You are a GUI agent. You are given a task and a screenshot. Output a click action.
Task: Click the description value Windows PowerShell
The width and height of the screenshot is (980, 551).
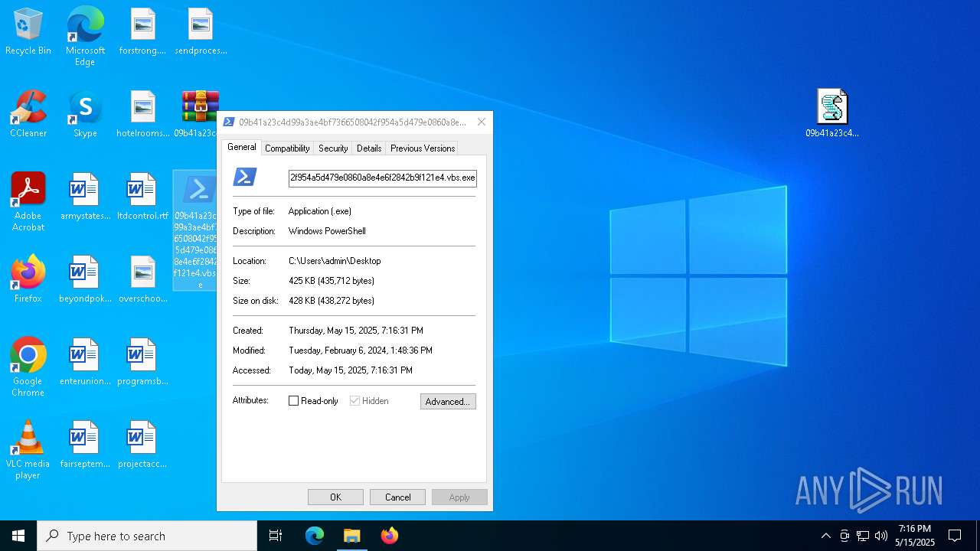(x=327, y=231)
